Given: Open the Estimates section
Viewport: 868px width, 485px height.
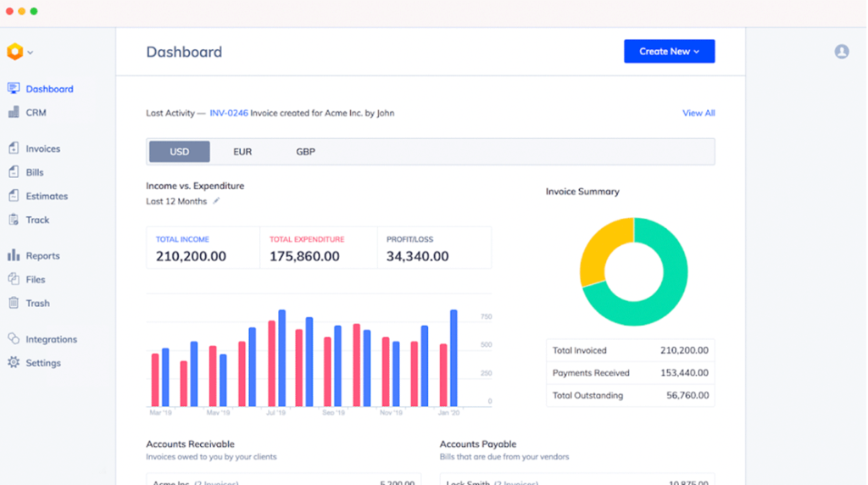Looking at the screenshot, I should click(x=47, y=196).
